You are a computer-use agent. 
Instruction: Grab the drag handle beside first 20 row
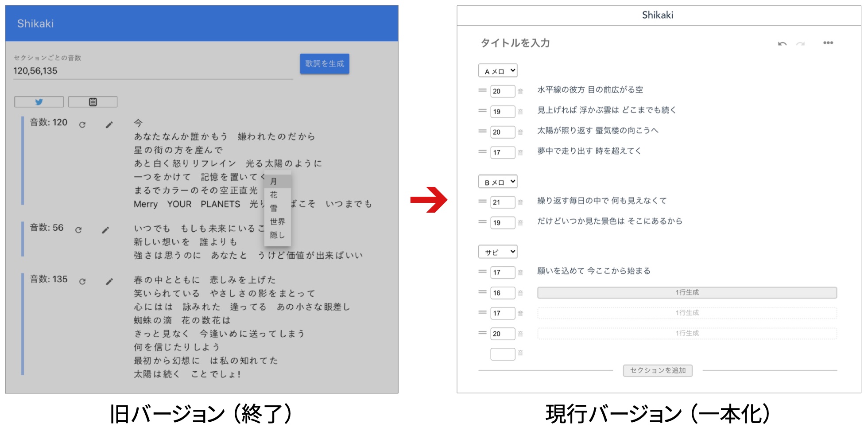482,90
